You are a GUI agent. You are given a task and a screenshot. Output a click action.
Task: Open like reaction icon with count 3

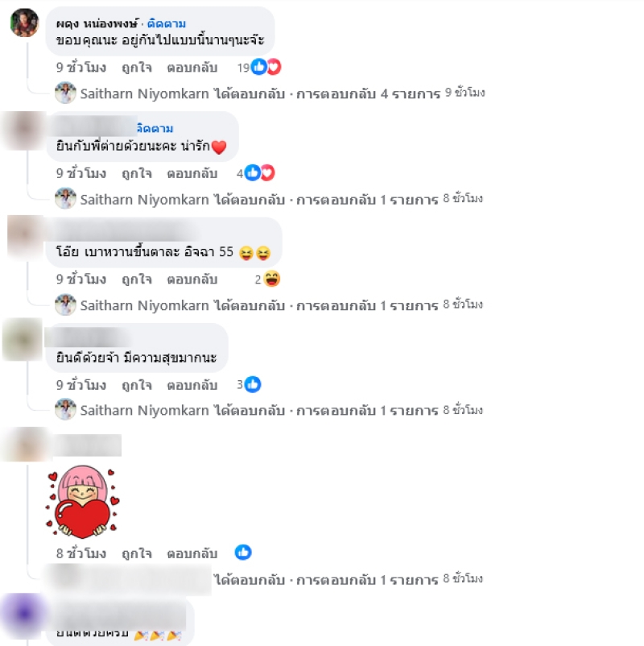coord(249,385)
